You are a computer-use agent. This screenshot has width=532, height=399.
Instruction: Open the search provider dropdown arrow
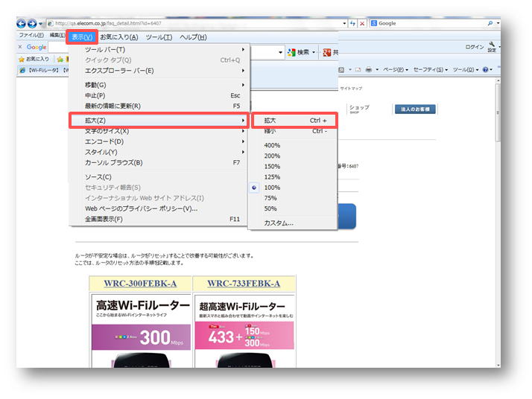[x=498, y=23]
